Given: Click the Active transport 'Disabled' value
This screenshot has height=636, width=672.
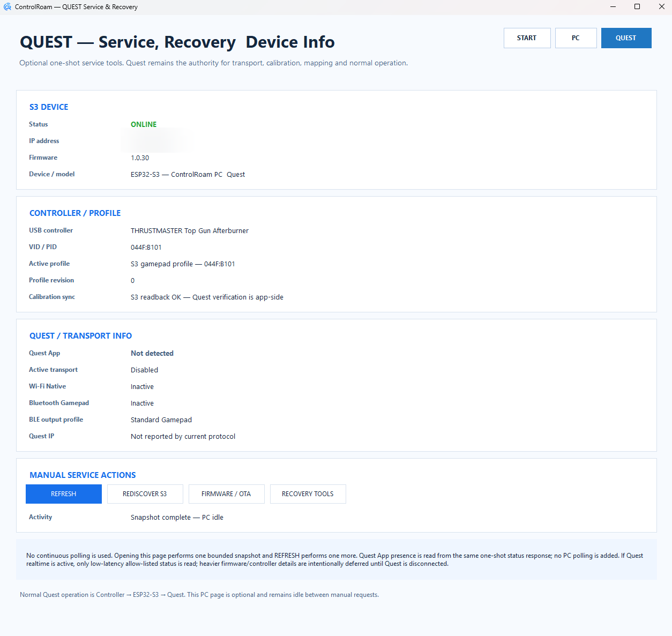Looking at the screenshot, I should pos(144,370).
